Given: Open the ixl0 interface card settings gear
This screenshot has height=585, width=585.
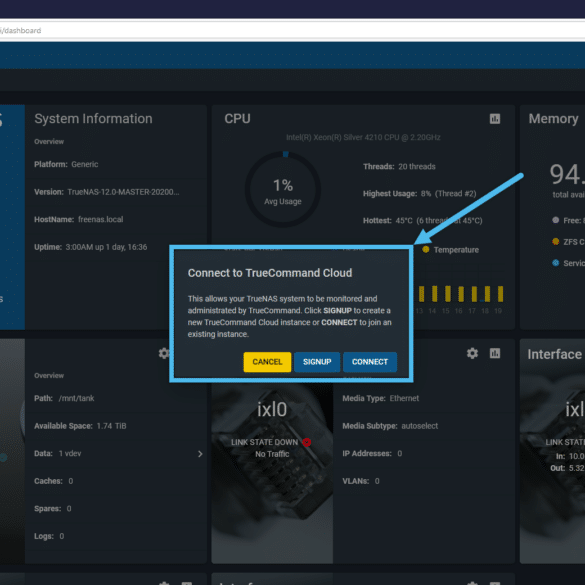Looking at the screenshot, I should tap(472, 353).
